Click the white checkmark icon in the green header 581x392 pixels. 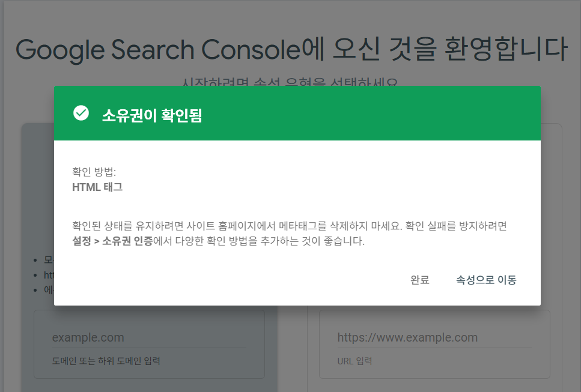(81, 112)
